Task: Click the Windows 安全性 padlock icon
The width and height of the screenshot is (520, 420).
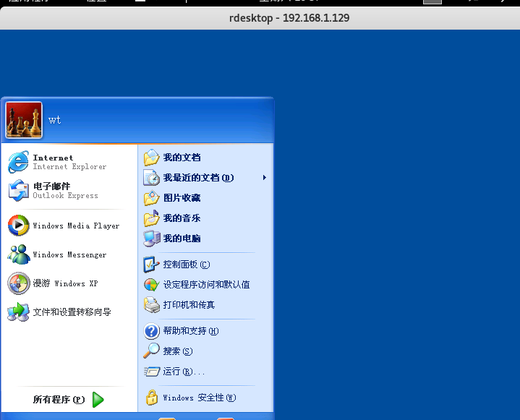Action: [152, 398]
